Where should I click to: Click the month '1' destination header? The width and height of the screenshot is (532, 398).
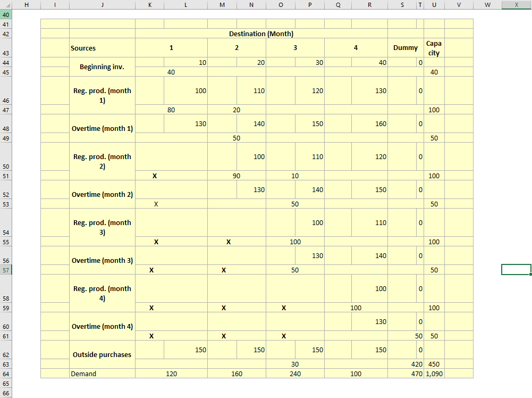(x=171, y=48)
